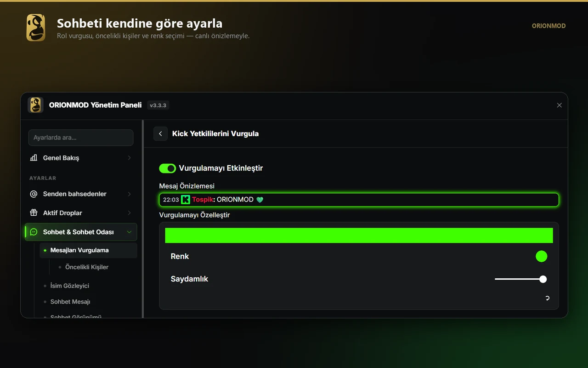Image resolution: width=588 pixels, height=368 pixels.
Task: Click the Tospik username in preview
Action: click(203, 200)
